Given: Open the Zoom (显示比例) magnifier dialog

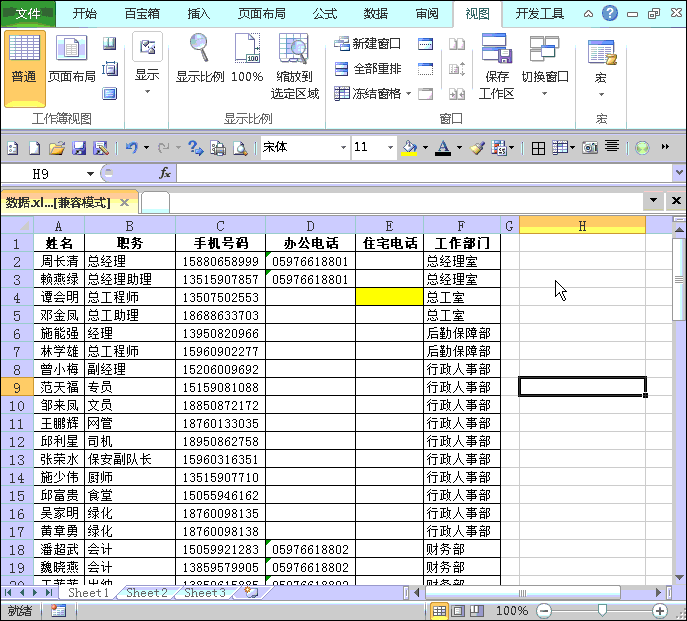Looking at the screenshot, I should (200, 59).
